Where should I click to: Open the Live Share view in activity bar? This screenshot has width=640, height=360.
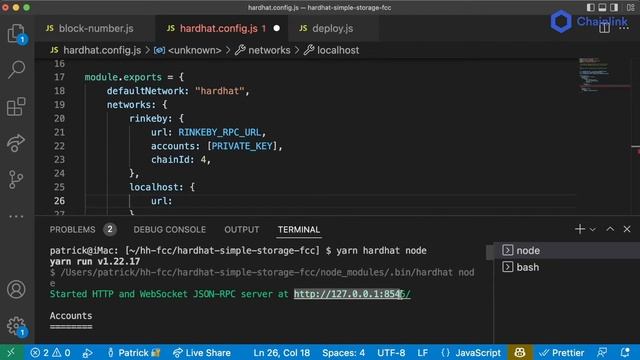click(x=16, y=143)
